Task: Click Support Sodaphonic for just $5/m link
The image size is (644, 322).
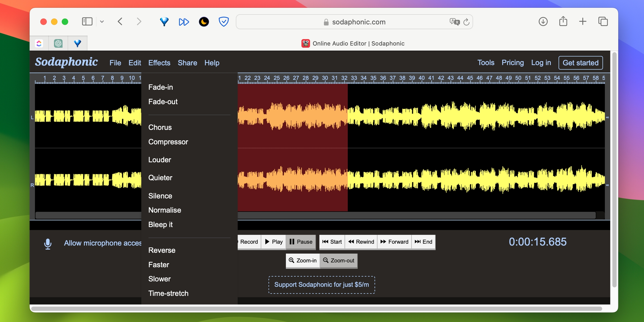Action: point(321,285)
